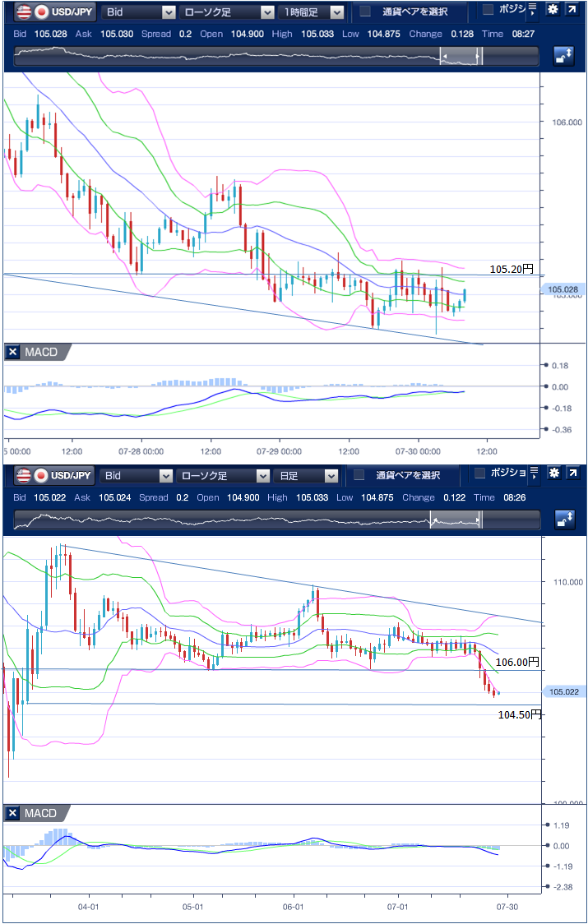This screenshot has height=924, width=588.
Task: Expand the 日足 timeframe dropdown
Action: [330, 475]
